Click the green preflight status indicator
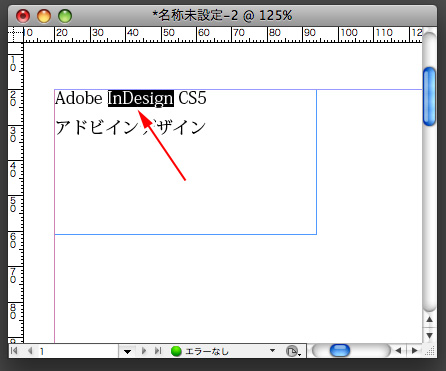 coord(176,351)
